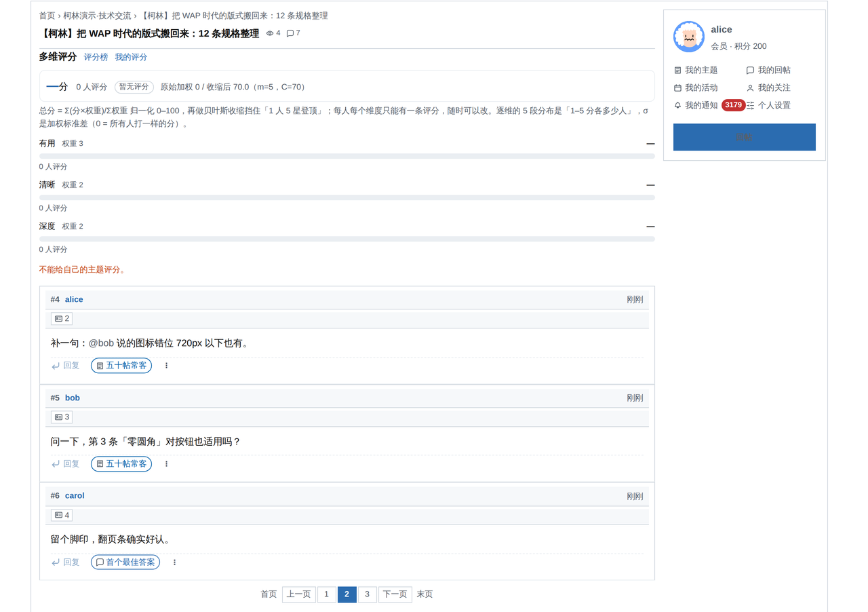This screenshot has width=868, height=612.
Task: Open carol's profile from post #6 header
Action: 75,496
